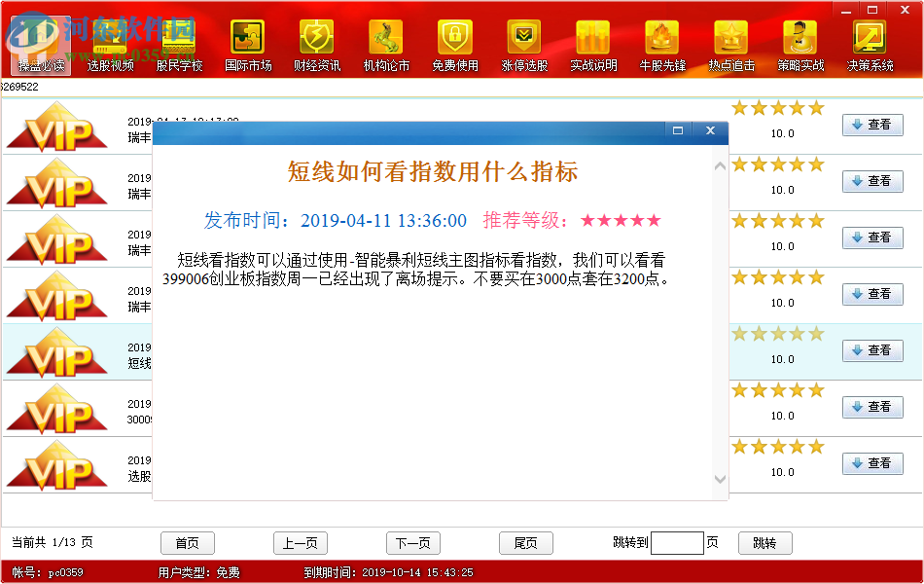
Task: Click 查看 on the highlighted row
Action: click(872, 351)
